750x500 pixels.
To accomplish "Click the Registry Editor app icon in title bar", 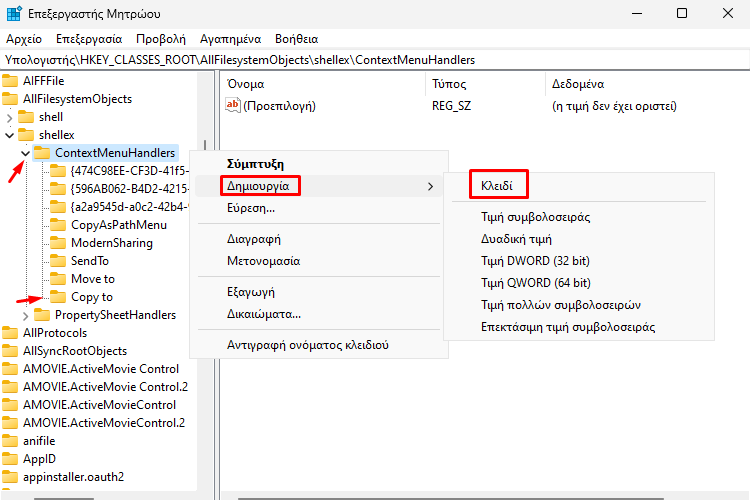I will click(14, 13).
